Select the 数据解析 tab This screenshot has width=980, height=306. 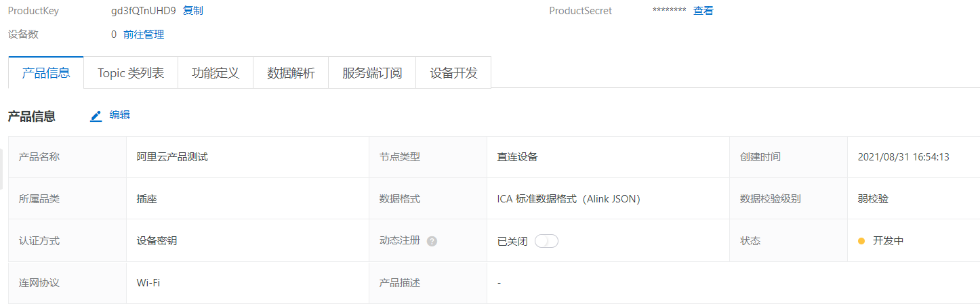coord(291,73)
